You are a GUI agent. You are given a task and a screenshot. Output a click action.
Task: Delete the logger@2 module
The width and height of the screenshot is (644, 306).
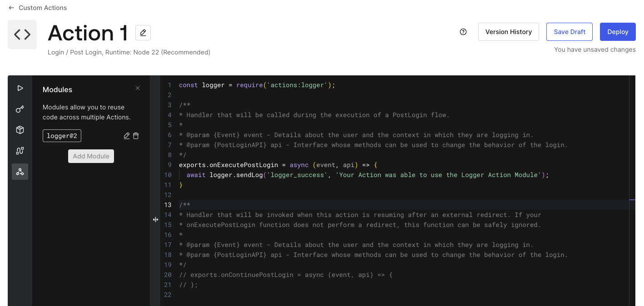[x=136, y=136]
